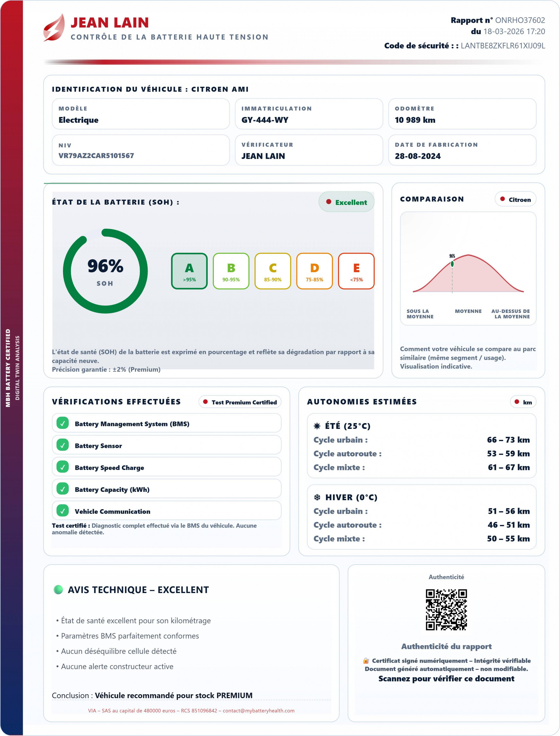The width and height of the screenshot is (560, 736).
Task: Click the contact@mybatteryhealth.com email address
Action: coord(258,711)
